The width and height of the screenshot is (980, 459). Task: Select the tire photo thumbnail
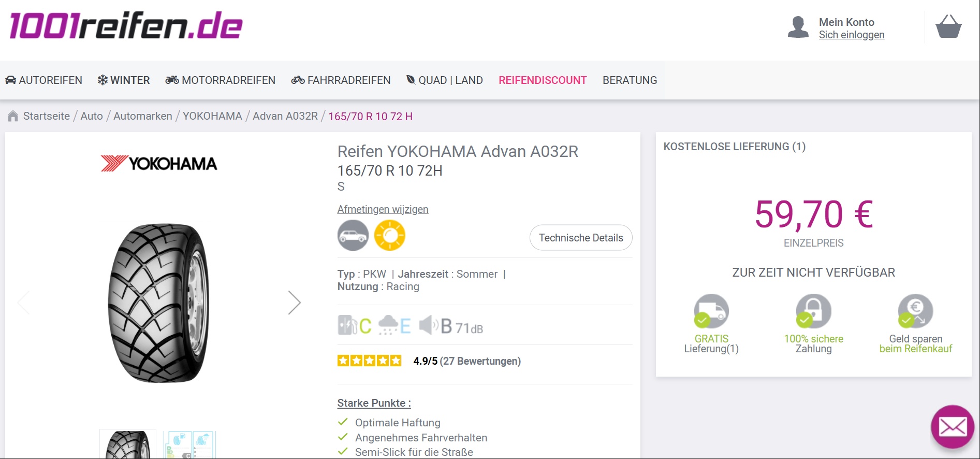tap(127, 444)
